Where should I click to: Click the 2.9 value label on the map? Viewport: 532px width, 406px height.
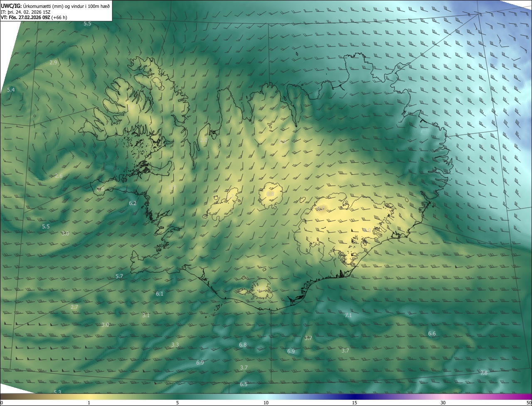point(53,62)
